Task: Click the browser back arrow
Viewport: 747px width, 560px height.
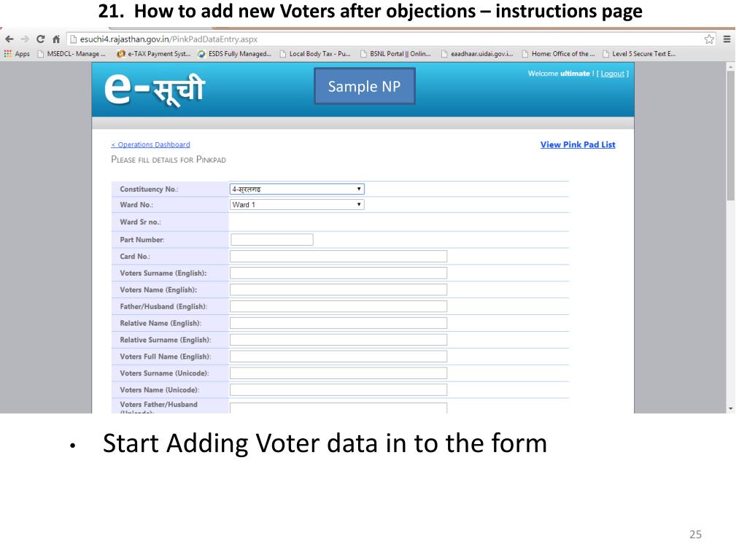Action: pyautogui.click(x=8, y=39)
